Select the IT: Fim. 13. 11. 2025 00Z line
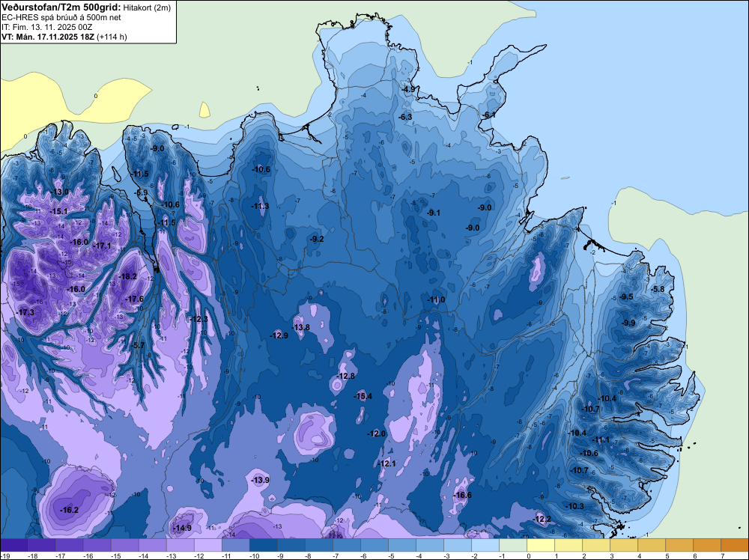This screenshot has height=560, width=749. pos(46,27)
